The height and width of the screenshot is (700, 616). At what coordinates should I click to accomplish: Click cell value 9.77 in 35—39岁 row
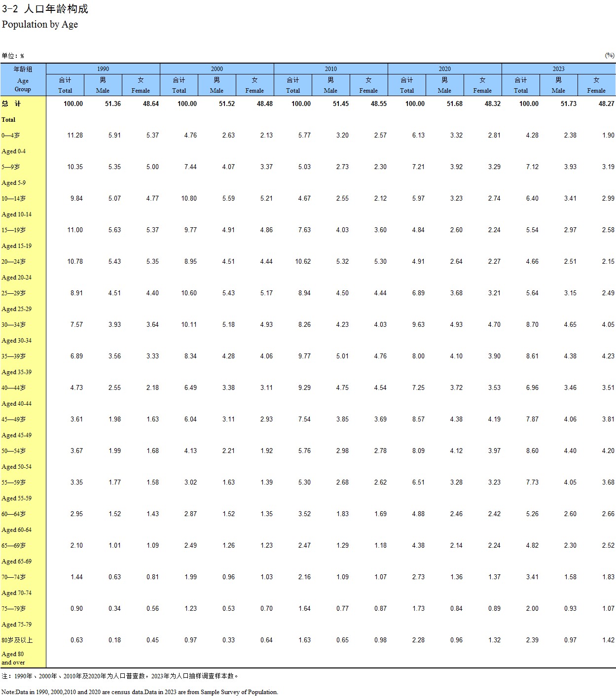(304, 356)
